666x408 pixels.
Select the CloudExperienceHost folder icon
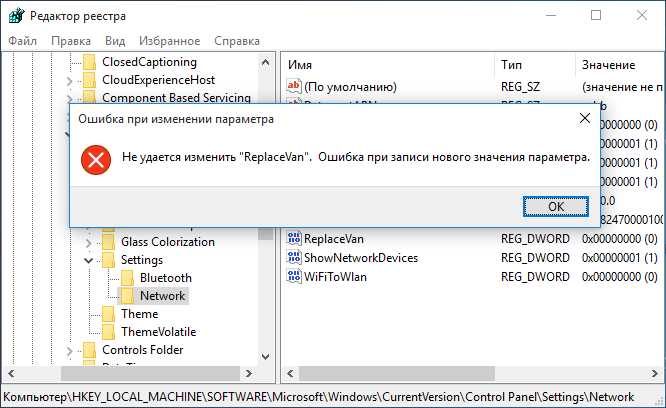[x=89, y=80]
